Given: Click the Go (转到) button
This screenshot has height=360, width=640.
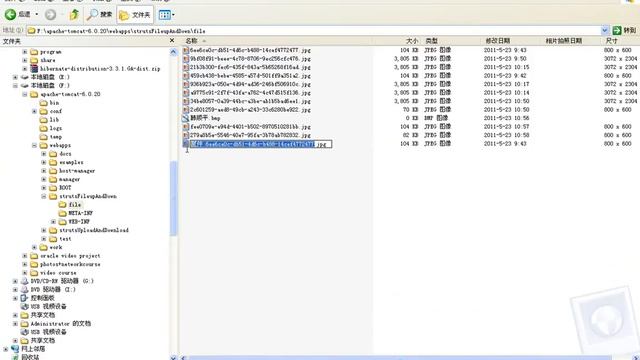Looking at the screenshot, I should click(x=624, y=30).
